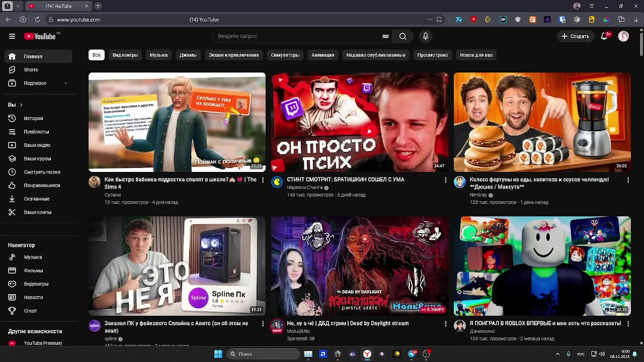644x362 pixels.
Task: Click the taskbar Поиск search box
Action: tap(263, 354)
